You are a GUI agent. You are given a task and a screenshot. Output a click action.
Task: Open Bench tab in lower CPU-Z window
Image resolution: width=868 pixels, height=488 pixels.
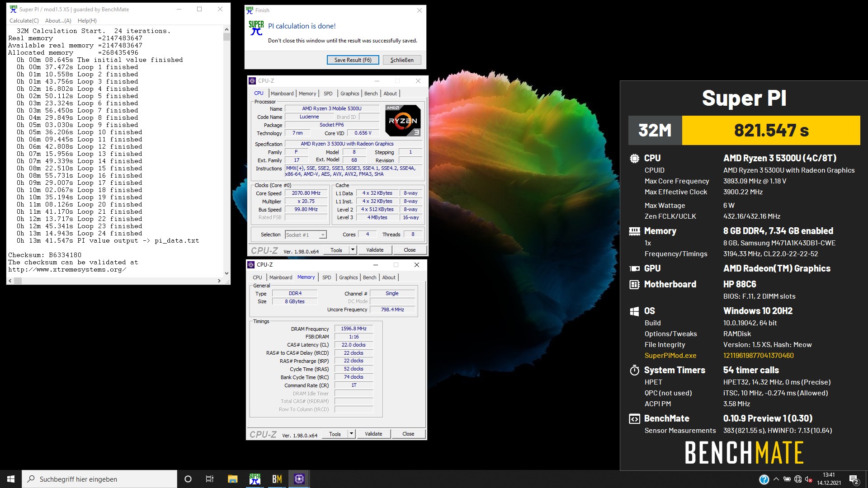[369, 277]
